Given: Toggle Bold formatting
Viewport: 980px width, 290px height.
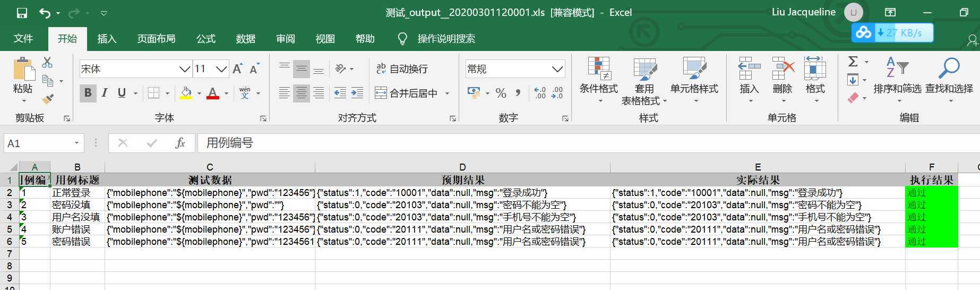Looking at the screenshot, I should point(88,93).
